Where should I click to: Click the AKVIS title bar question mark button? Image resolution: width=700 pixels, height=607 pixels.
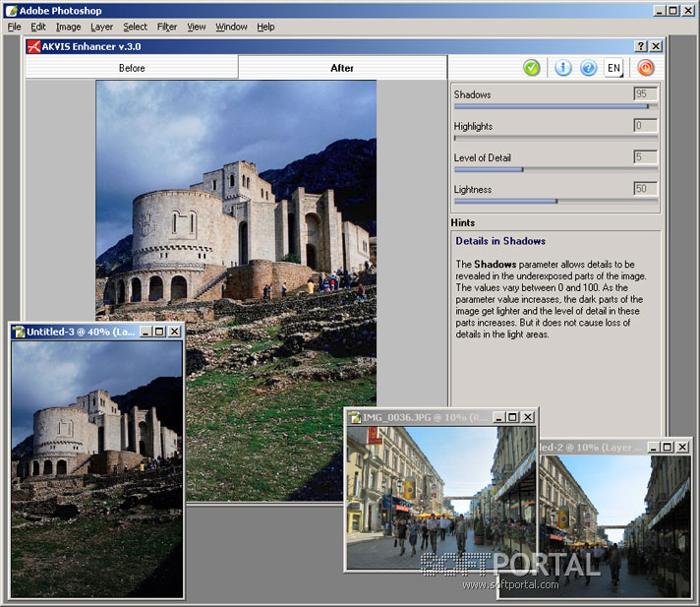(x=641, y=46)
